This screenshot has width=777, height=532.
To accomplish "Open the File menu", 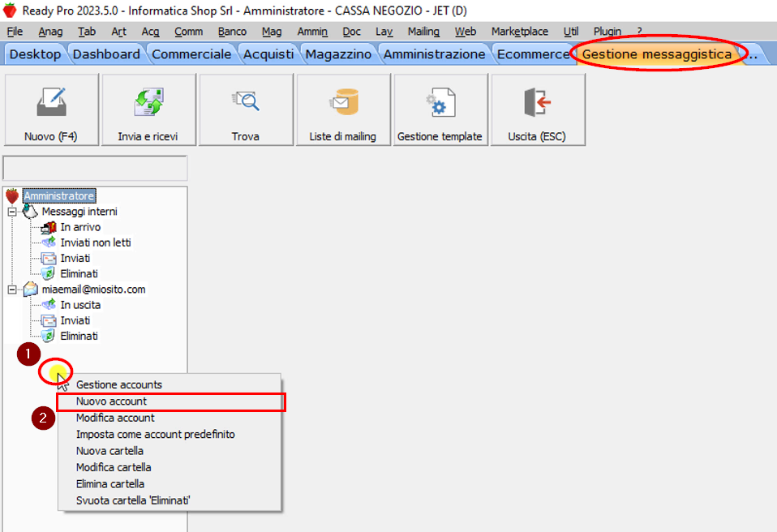I will click(15, 32).
